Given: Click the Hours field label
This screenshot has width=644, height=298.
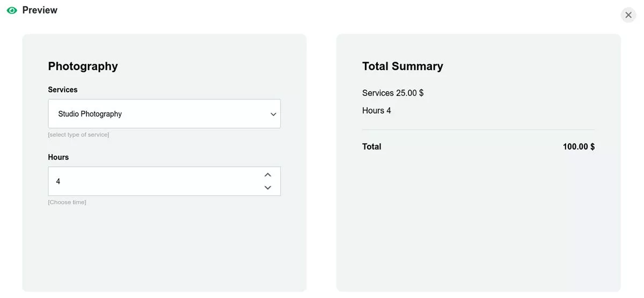Looking at the screenshot, I should [58, 157].
